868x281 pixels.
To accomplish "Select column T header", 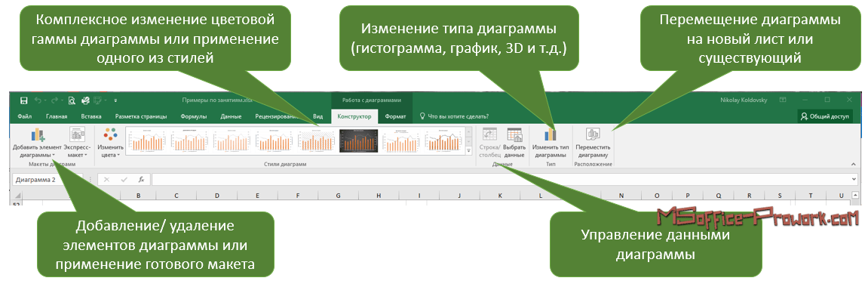I will (811, 196).
